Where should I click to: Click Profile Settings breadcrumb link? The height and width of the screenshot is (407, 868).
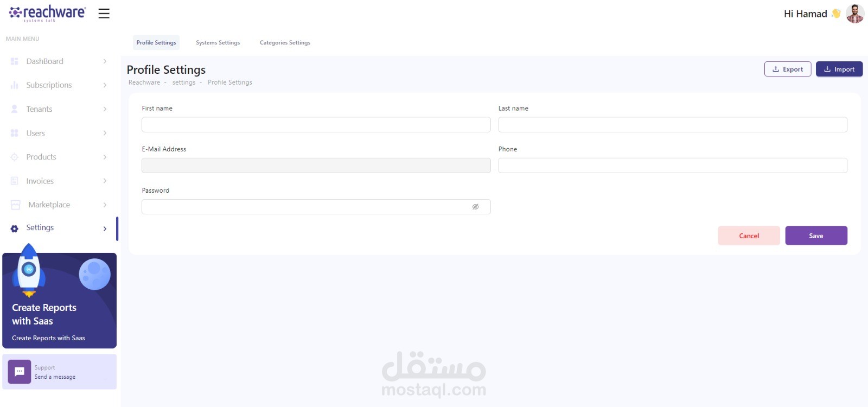(x=230, y=82)
